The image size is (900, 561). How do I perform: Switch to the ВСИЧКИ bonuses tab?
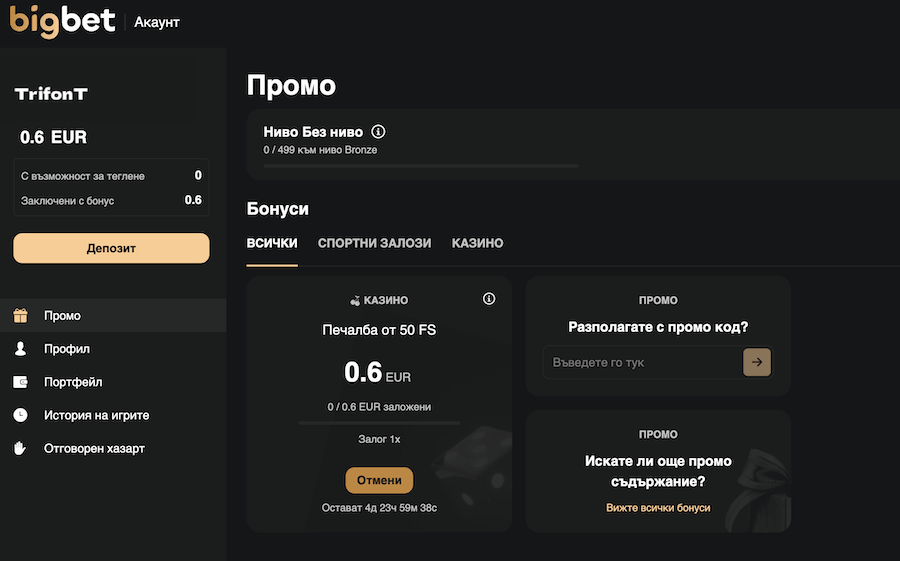(272, 243)
